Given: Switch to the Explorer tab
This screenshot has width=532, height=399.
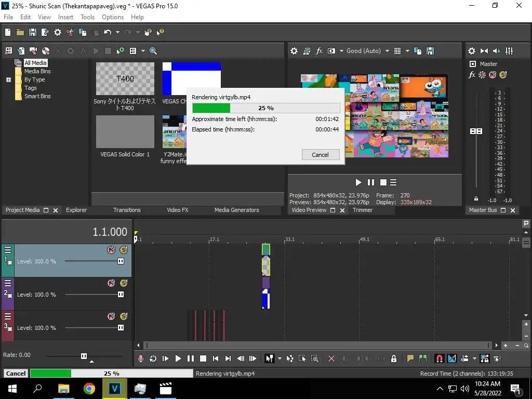Looking at the screenshot, I should click(76, 210).
